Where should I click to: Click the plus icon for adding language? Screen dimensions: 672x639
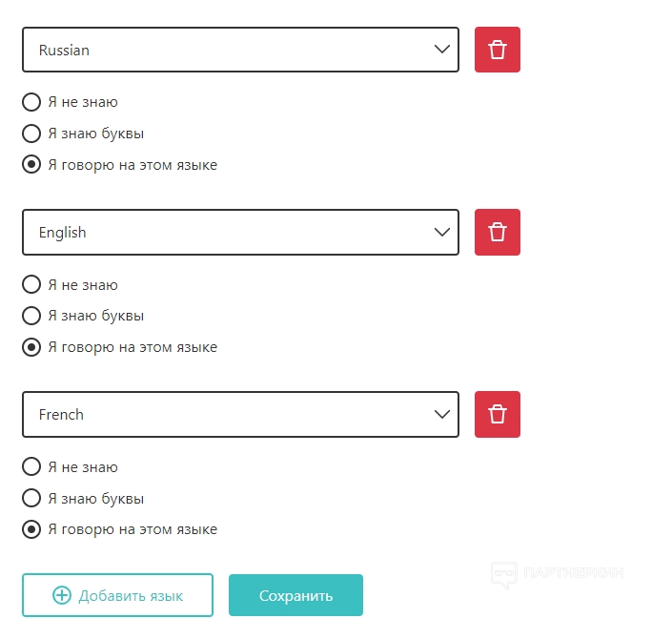[62, 596]
